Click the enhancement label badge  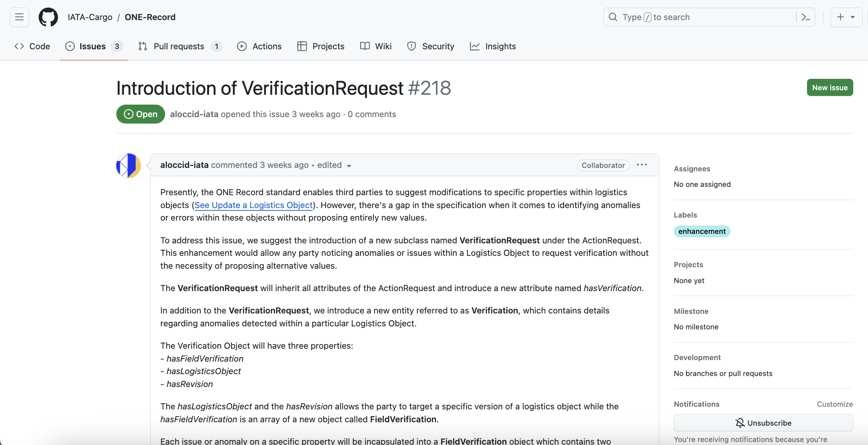click(702, 231)
